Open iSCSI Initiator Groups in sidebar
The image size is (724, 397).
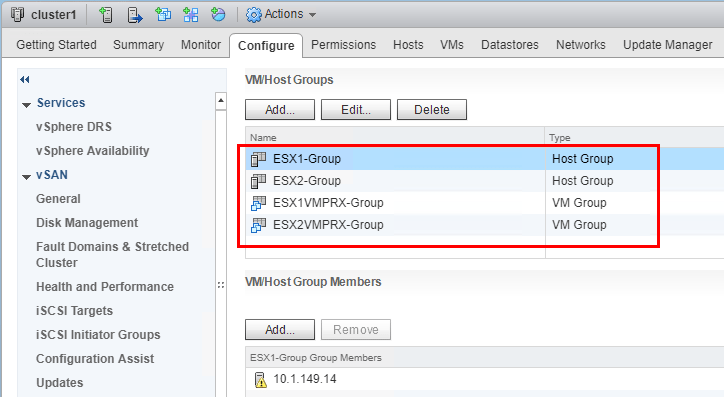point(98,335)
